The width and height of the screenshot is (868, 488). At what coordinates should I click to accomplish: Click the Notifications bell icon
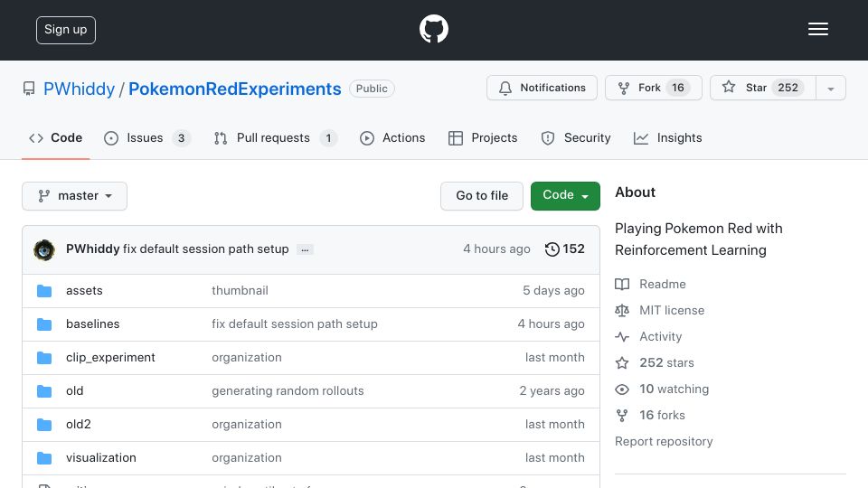tap(505, 88)
